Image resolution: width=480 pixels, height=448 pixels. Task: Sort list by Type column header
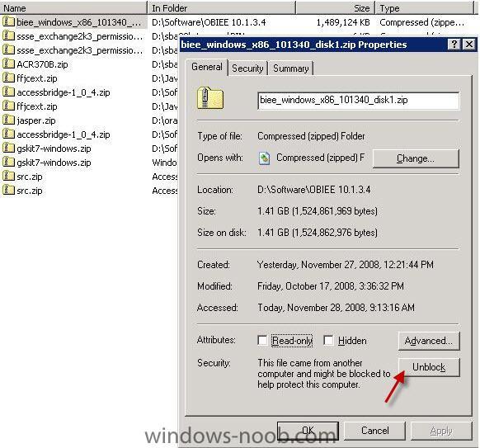tap(425, 7)
